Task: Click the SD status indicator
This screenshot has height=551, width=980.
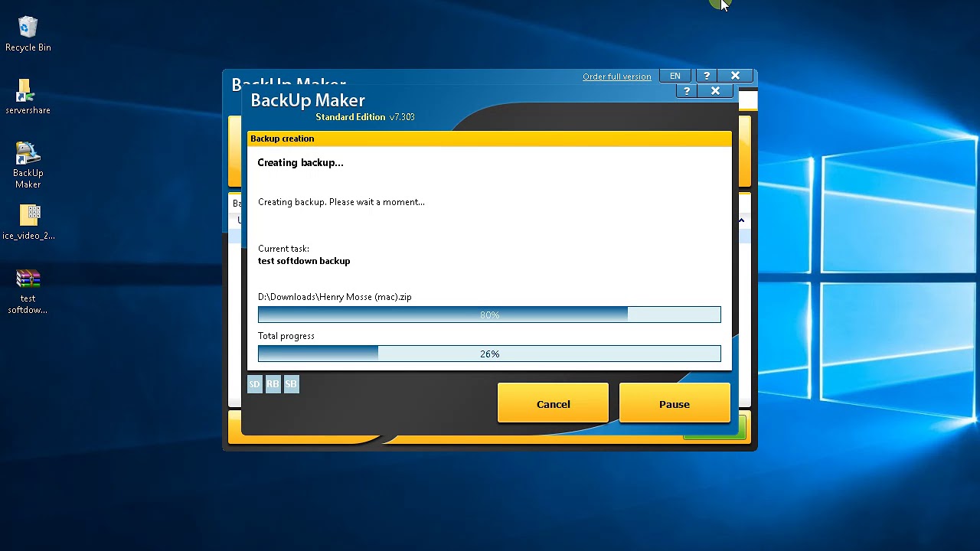Action: click(x=255, y=384)
